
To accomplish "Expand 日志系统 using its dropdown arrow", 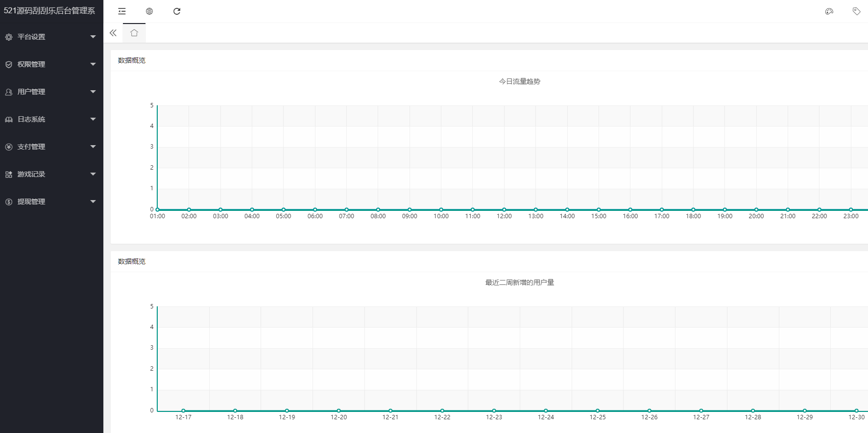I will click(x=93, y=119).
